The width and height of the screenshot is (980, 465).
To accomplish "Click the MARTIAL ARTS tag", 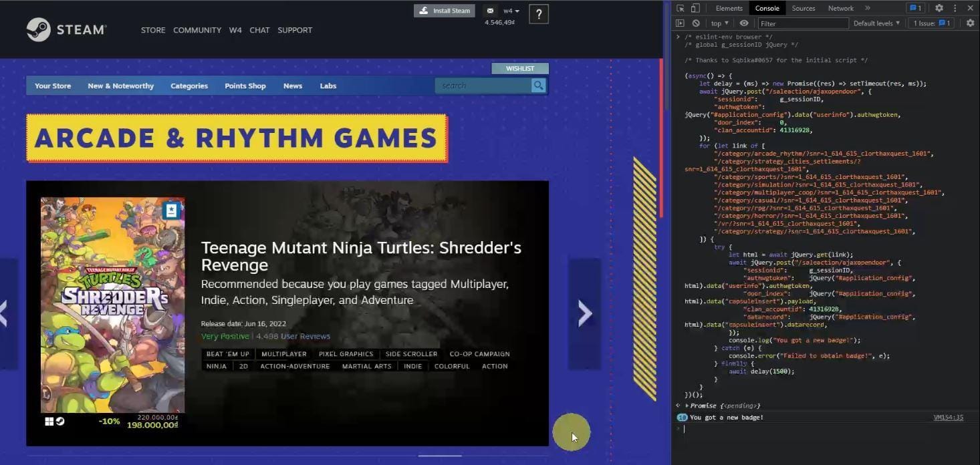I will 367,366.
